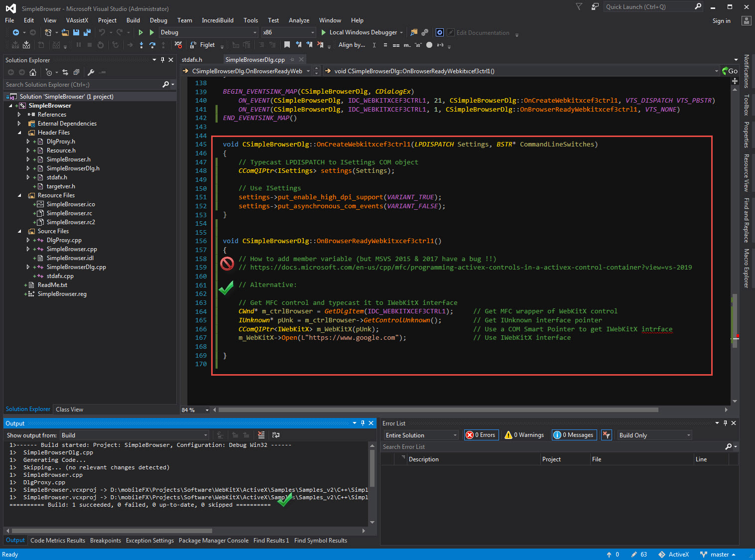The height and width of the screenshot is (560, 755).
Task: Click the Find in Files folder icon
Action: click(x=414, y=32)
